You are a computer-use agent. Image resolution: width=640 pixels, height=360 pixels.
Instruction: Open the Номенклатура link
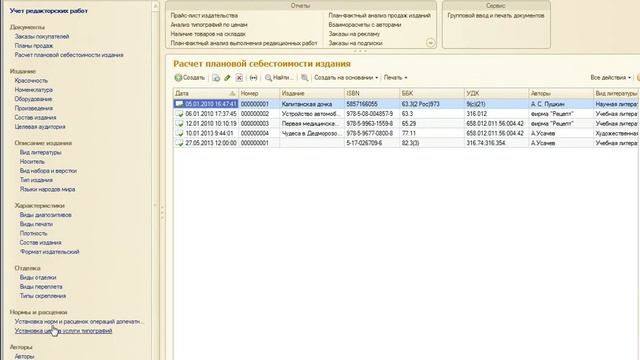[x=33, y=90]
